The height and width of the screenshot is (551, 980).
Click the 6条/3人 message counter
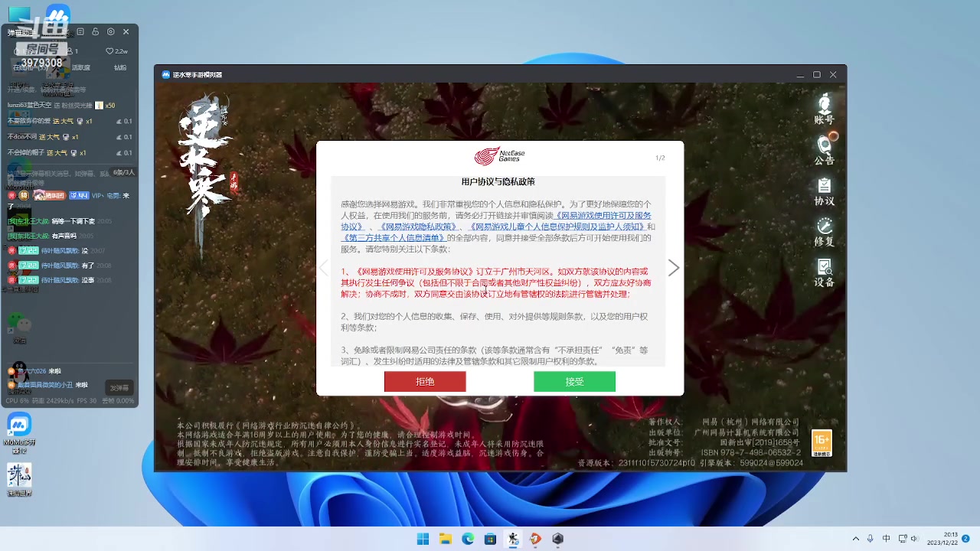tap(123, 172)
